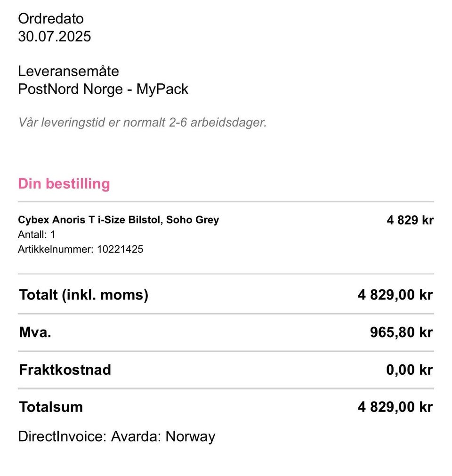
Task: Click the Mva. label
Action: coord(35,332)
